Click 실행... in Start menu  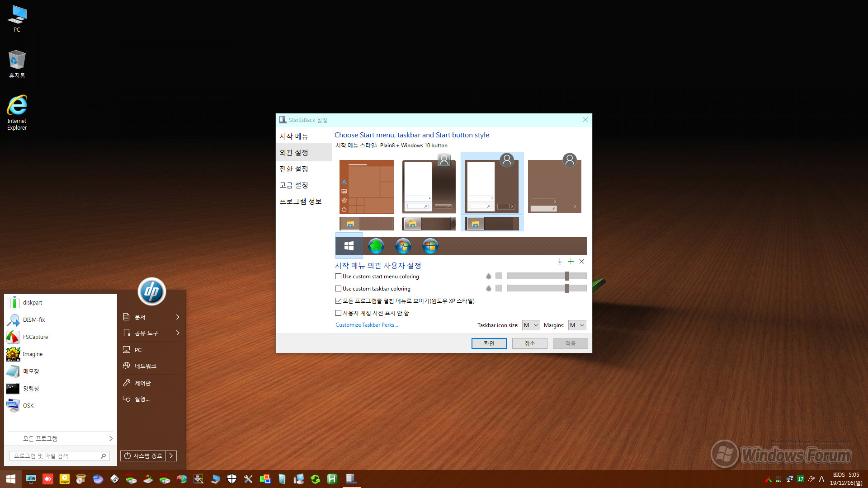point(152,399)
